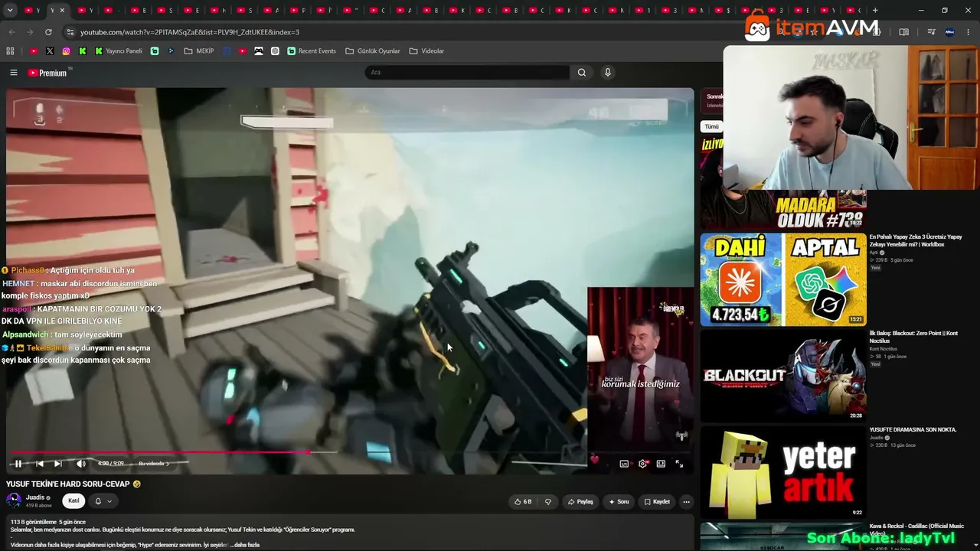
Task: Share the video via Paylaş
Action: pyautogui.click(x=580, y=502)
